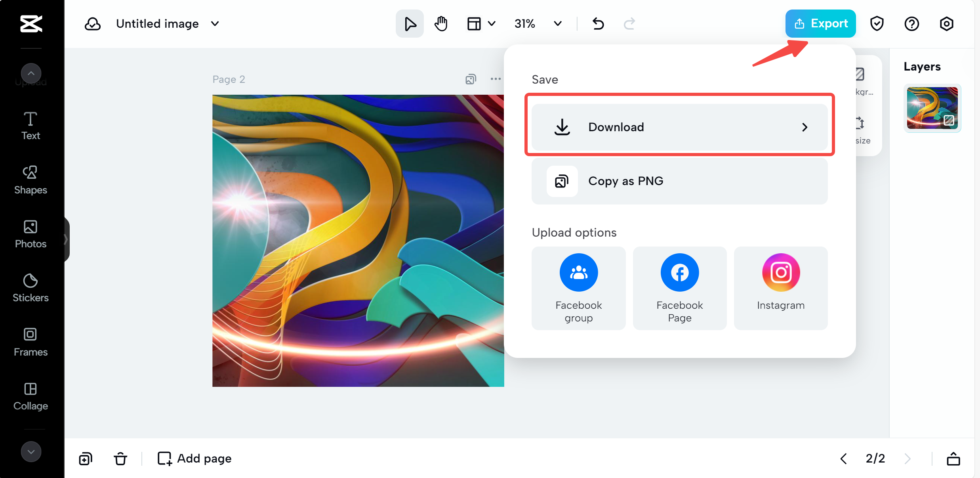The height and width of the screenshot is (478, 980).
Task: Delete page with trash icon
Action: point(120,459)
